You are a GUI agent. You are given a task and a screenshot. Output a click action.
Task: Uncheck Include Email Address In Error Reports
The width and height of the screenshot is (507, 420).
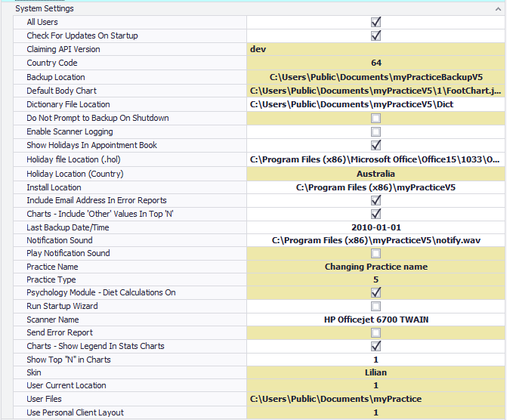coord(376,200)
